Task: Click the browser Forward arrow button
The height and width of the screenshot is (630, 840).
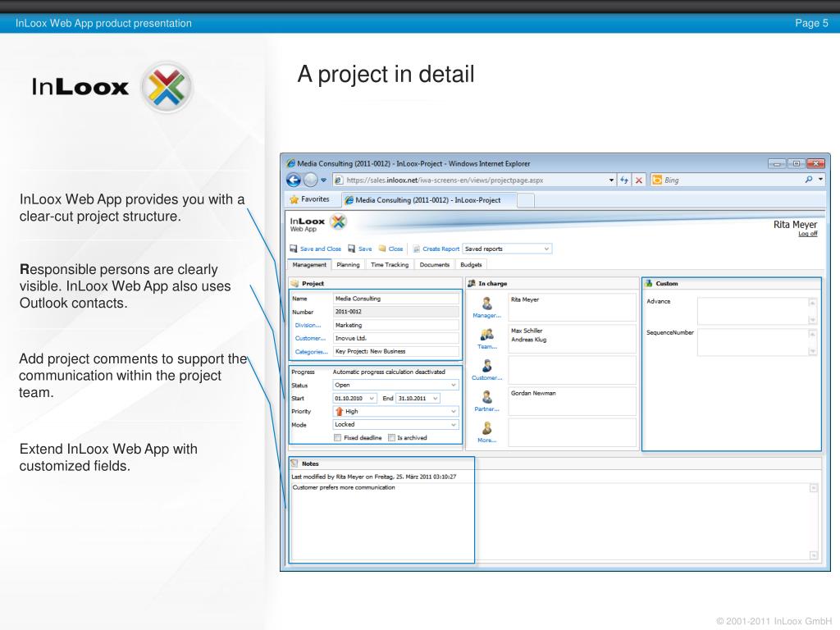Action: coord(311,180)
